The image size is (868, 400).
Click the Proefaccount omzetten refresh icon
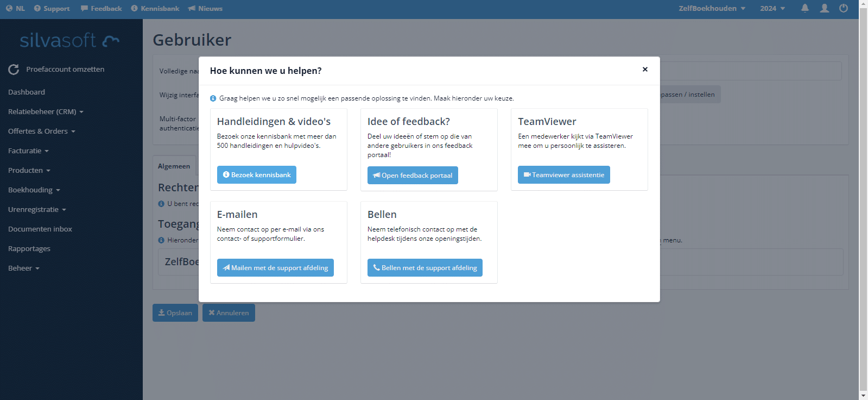[x=14, y=70]
